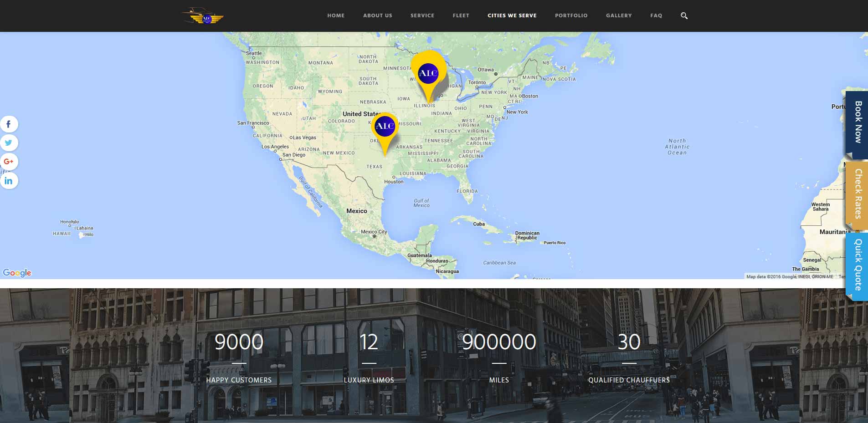The height and width of the screenshot is (423, 868).
Task: Open the Service menu item
Action: (x=422, y=15)
